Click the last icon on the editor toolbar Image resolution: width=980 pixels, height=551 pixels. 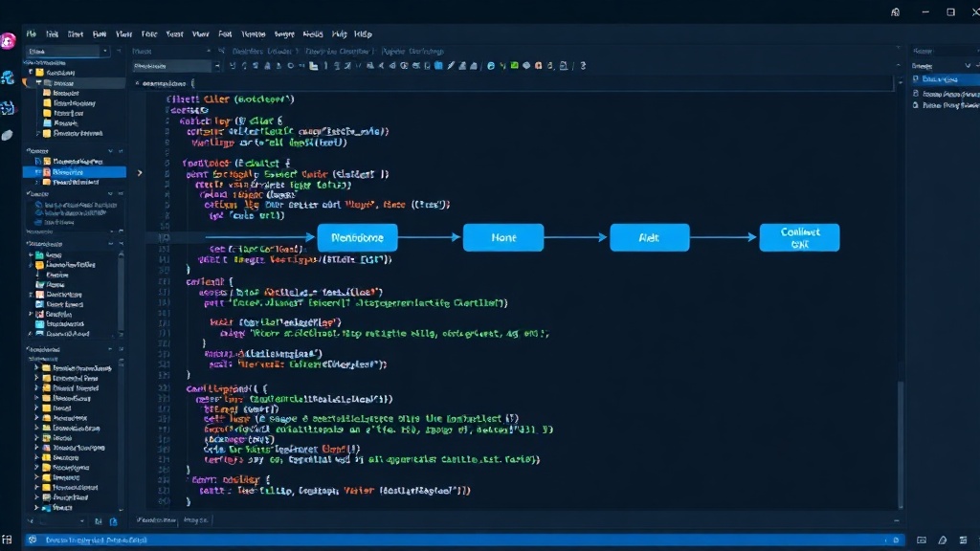583,65
